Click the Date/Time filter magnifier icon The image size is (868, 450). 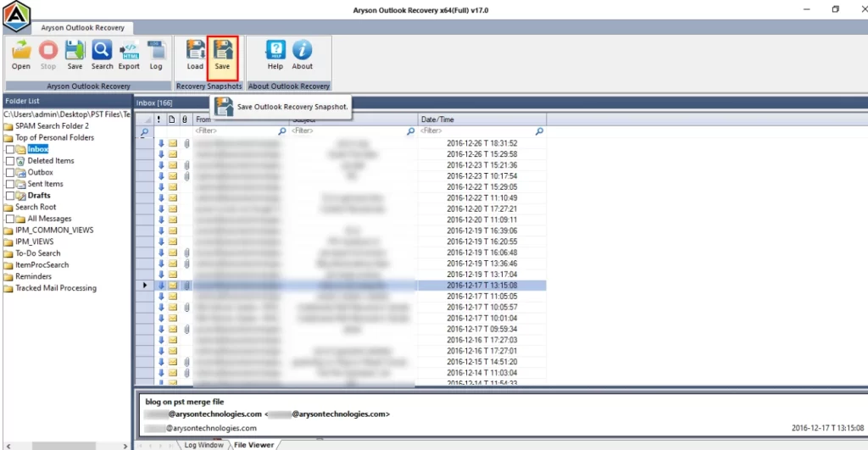(x=539, y=131)
